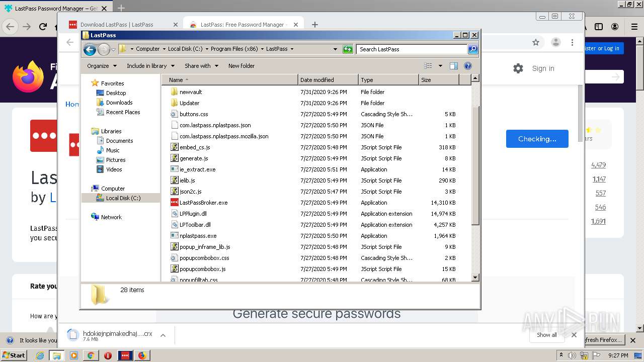This screenshot has width=644, height=362.
Task: Switch to LastPass: Free Password Manager tab
Action: (x=244, y=24)
